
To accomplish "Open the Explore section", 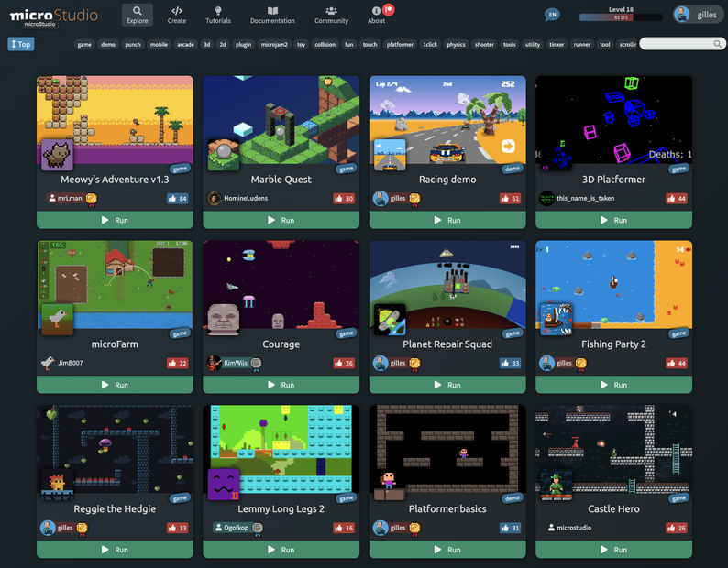I will pyautogui.click(x=137, y=15).
